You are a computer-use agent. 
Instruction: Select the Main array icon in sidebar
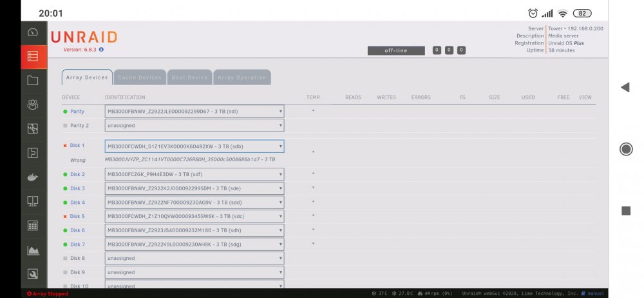(33, 56)
